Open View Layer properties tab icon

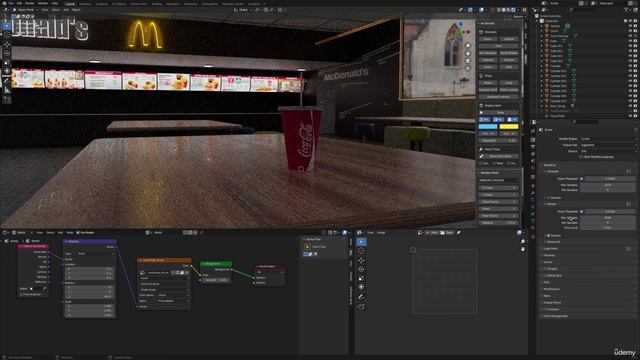pos(533,154)
